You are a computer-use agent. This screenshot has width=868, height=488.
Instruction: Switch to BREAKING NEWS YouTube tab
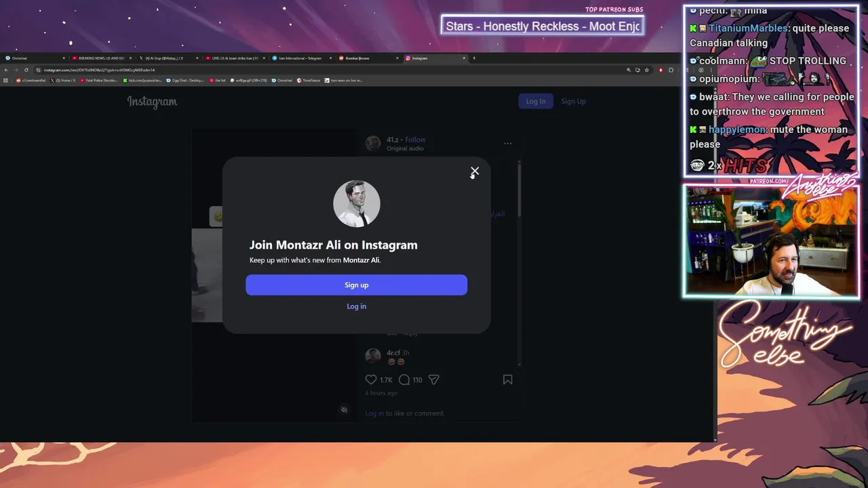(x=102, y=58)
